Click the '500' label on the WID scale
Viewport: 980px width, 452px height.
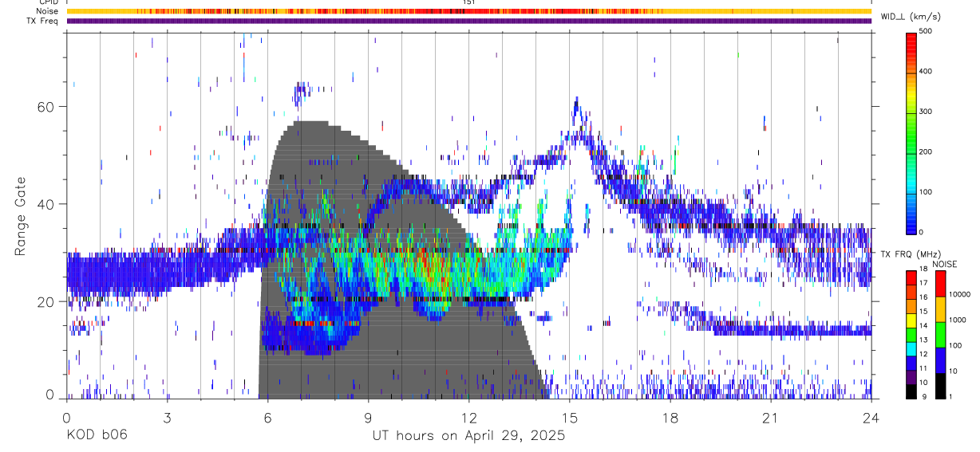point(926,31)
